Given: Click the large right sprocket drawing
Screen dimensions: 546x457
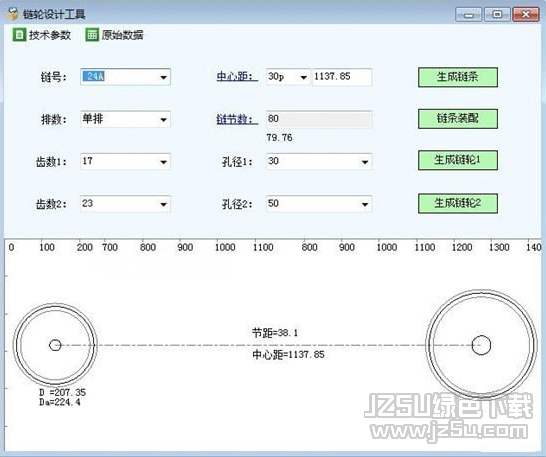Looking at the screenshot, I should tap(482, 345).
